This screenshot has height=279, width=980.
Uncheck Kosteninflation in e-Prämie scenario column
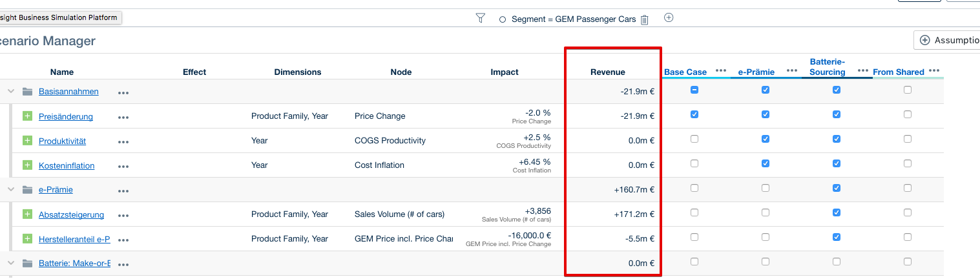pyautogui.click(x=766, y=163)
